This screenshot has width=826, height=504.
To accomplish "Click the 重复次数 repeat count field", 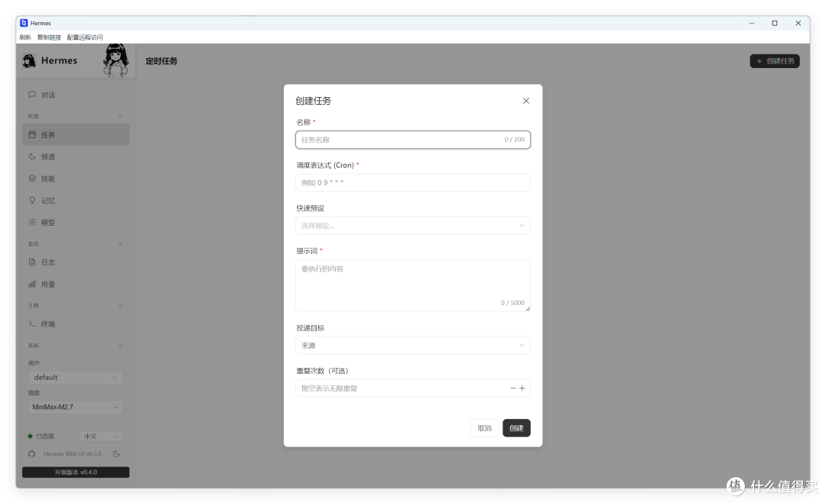I will pos(412,389).
